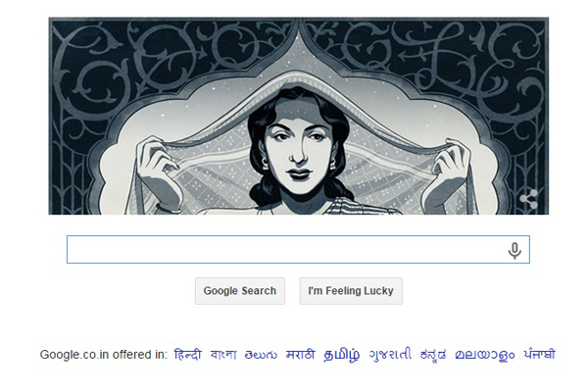Viewport: 588px width, 392px height.
Task: Select the Gujarati language link
Action: click(x=390, y=354)
